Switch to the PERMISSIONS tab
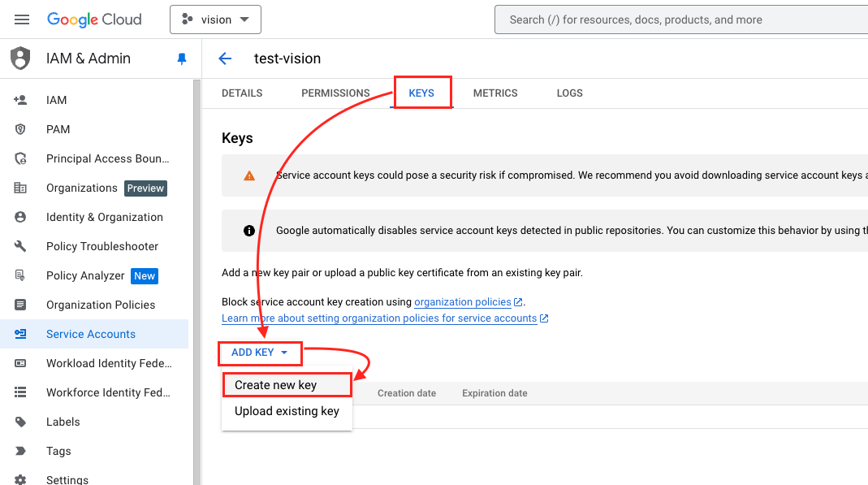868x485 pixels. pyautogui.click(x=335, y=93)
